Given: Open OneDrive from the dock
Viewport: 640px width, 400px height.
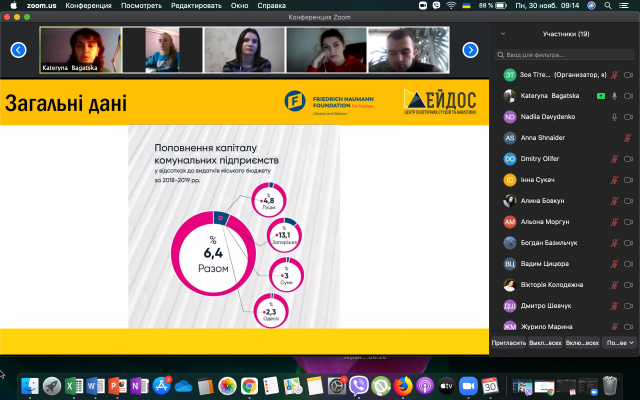Looking at the screenshot, I should pos(183,386).
